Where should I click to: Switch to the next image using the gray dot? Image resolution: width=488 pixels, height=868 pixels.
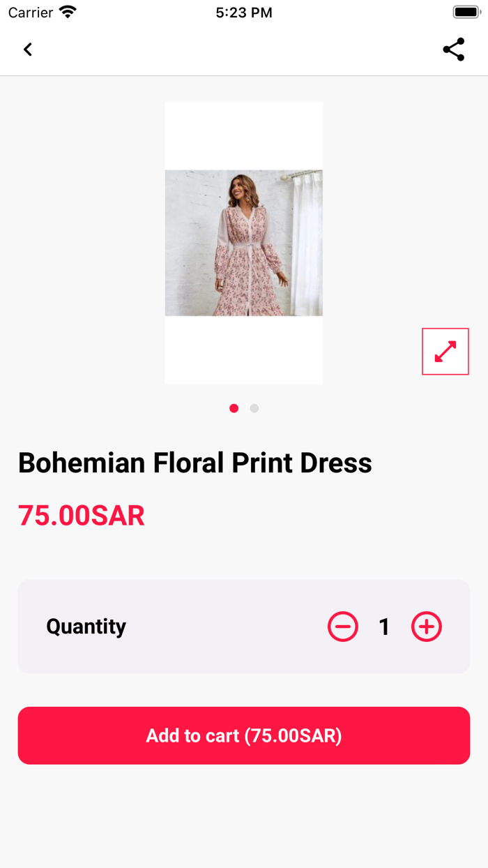tap(254, 408)
